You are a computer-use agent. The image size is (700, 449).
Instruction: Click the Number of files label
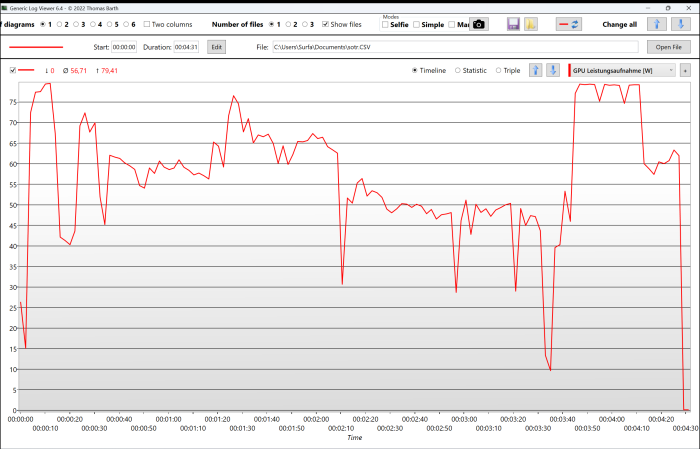point(238,25)
